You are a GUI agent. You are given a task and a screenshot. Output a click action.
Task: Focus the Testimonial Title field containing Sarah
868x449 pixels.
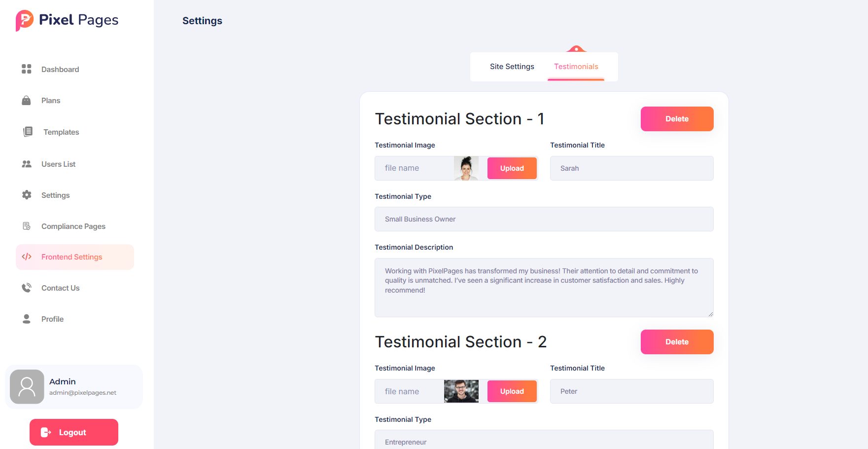631,168
